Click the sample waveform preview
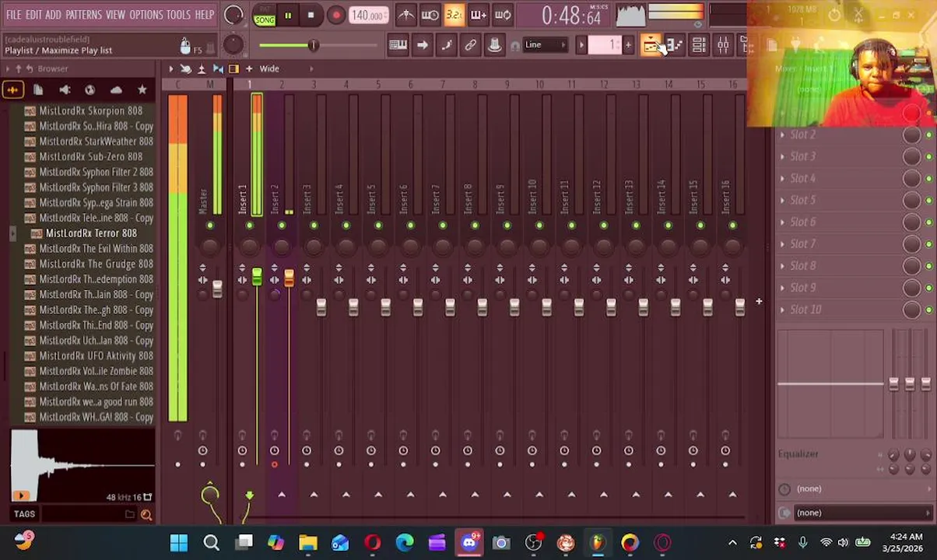This screenshot has width=937, height=560. pos(82,465)
